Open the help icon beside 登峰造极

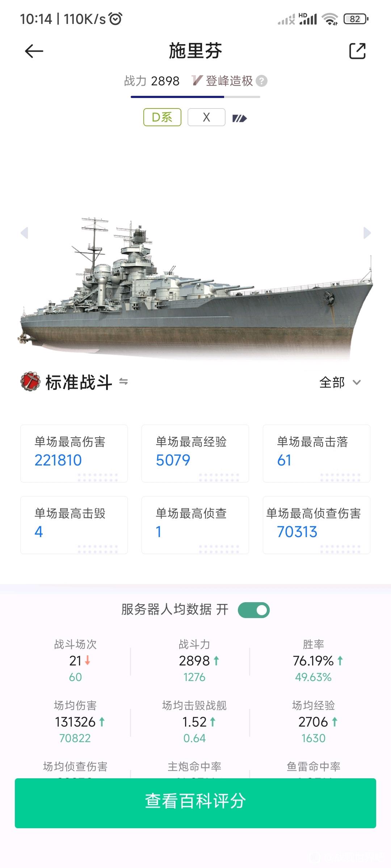click(261, 81)
